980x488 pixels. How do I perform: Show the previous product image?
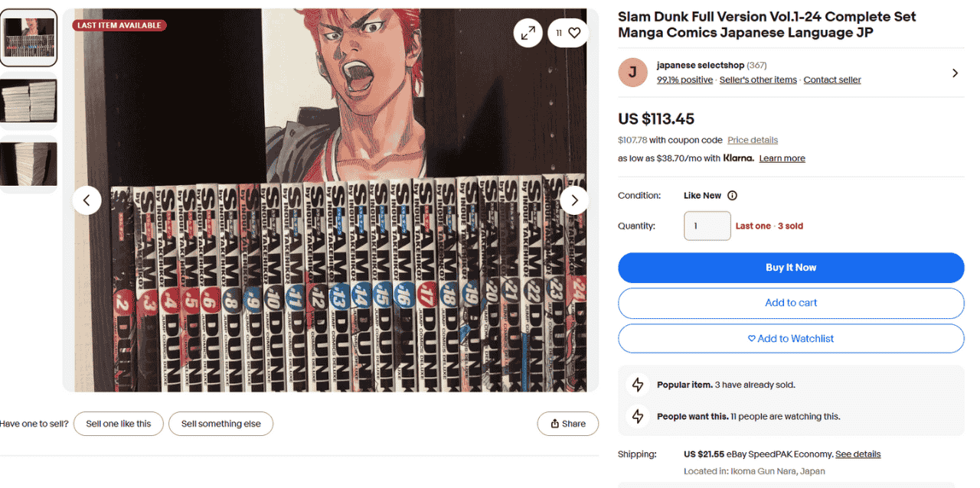point(87,200)
